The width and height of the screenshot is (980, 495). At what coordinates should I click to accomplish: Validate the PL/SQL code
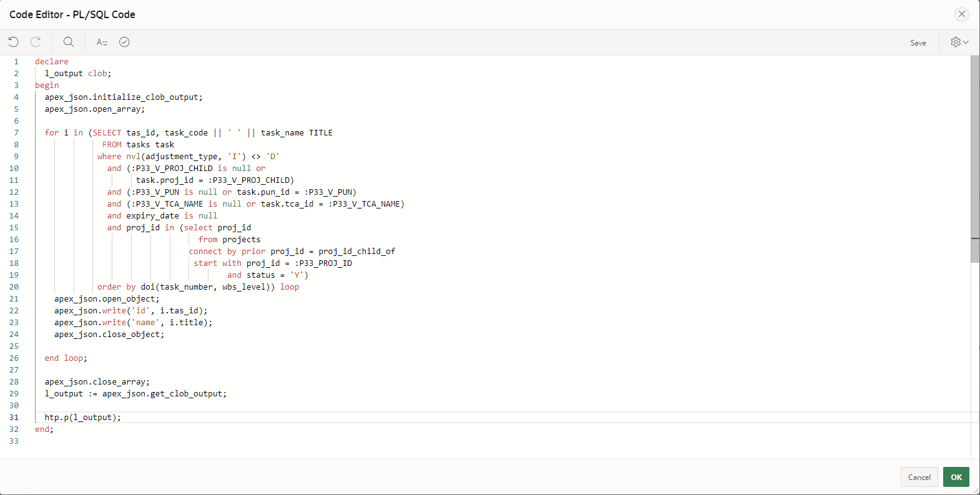coord(124,42)
